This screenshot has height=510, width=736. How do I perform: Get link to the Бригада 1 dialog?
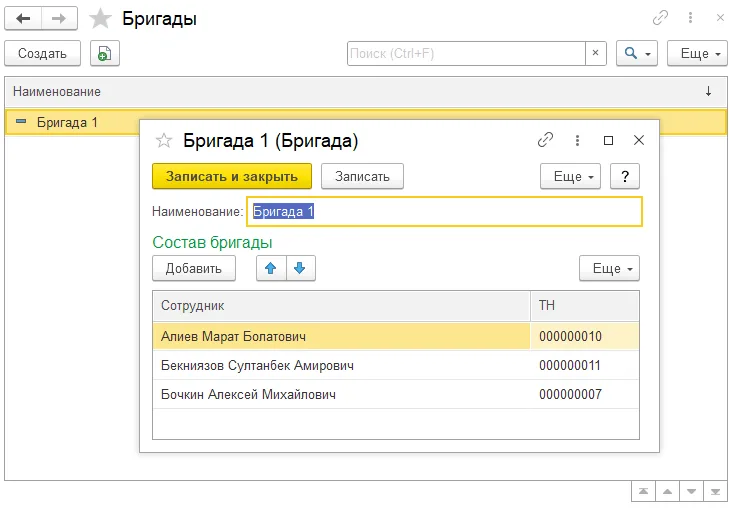point(545,140)
